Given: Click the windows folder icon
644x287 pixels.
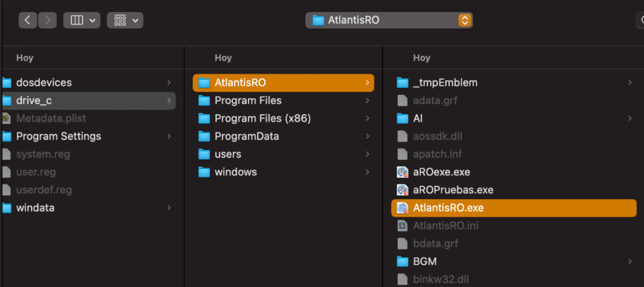Looking at the screenshot, I should [x=204, y=172].
